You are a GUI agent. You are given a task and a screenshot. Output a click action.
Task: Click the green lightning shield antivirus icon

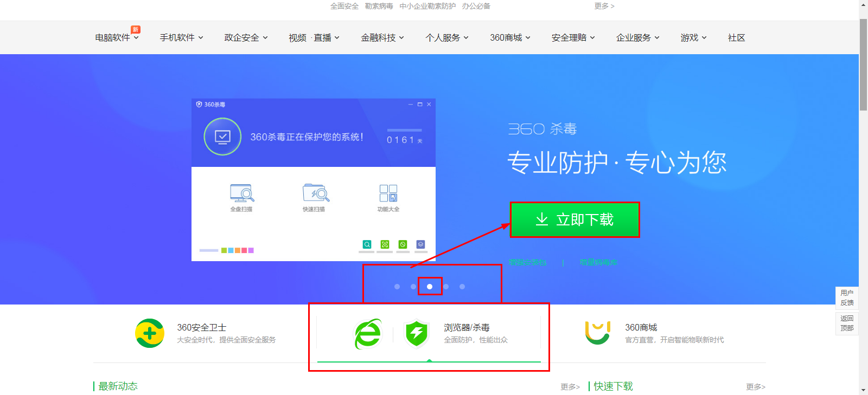coord(417,333)
